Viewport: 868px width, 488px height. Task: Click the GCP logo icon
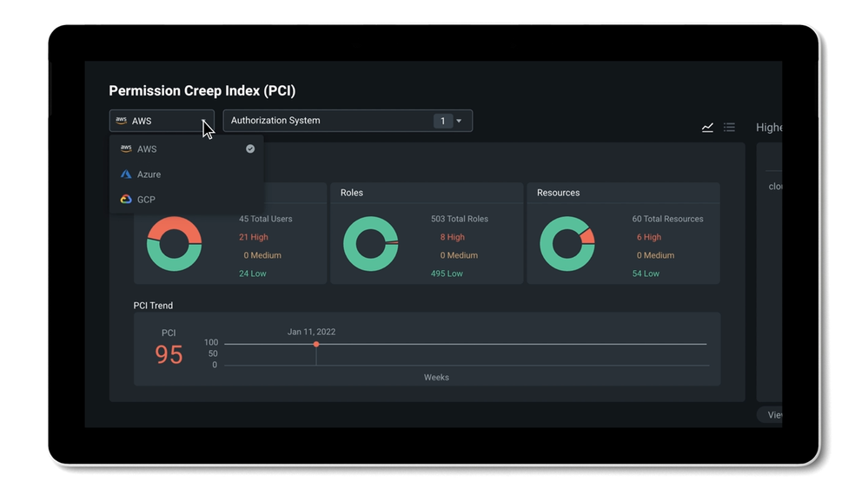(126, 199)
